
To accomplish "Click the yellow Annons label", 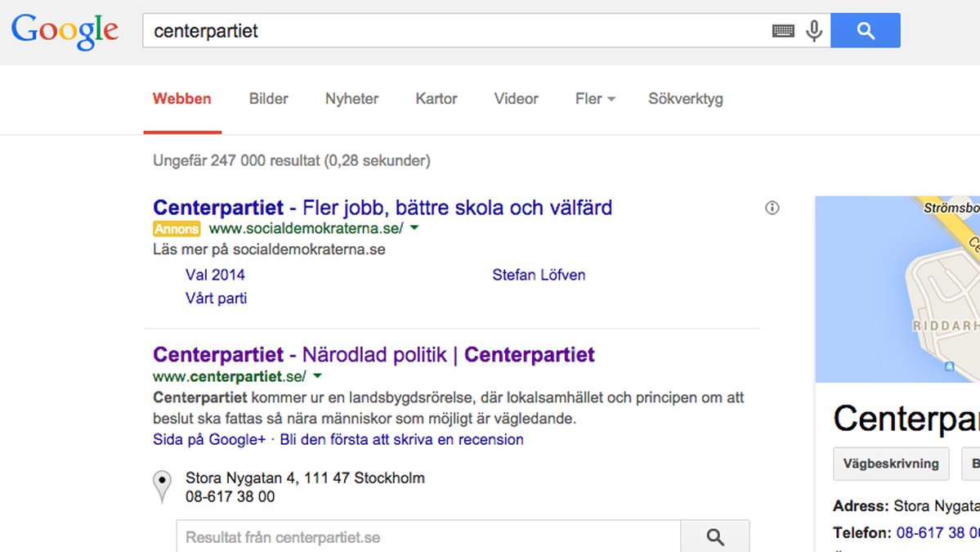I will [x=177, y=229].
